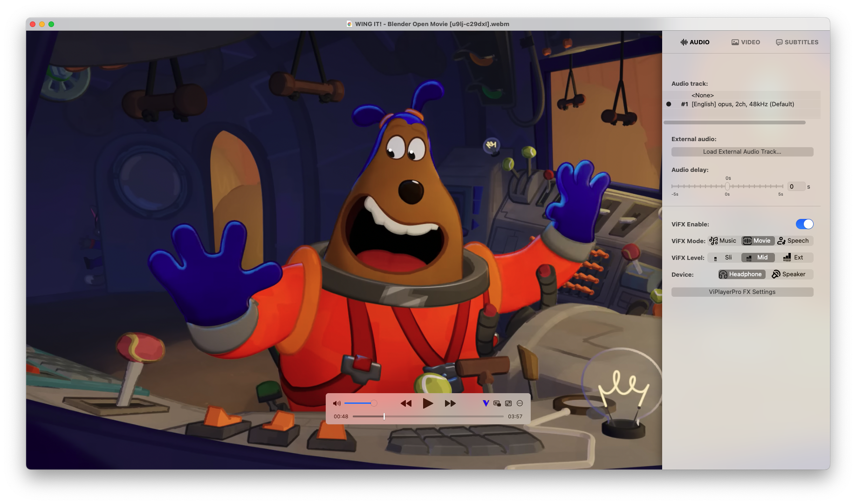Adjust the volume slider
The width and height of the screenshot is (856, 504).
click(x=361, y=403)
